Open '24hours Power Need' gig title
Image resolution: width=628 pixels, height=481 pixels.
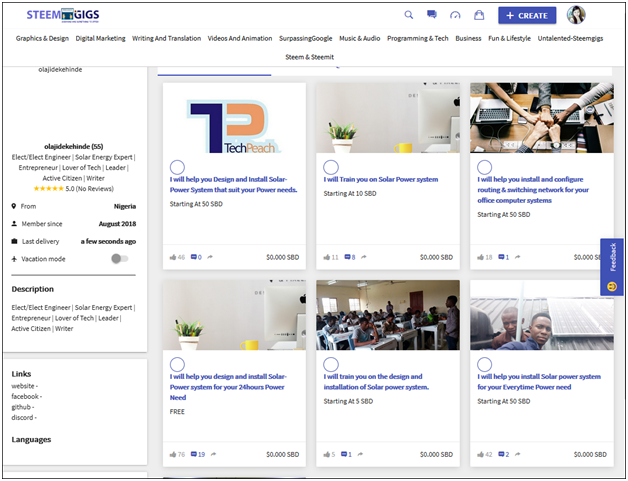click(228, 387)
